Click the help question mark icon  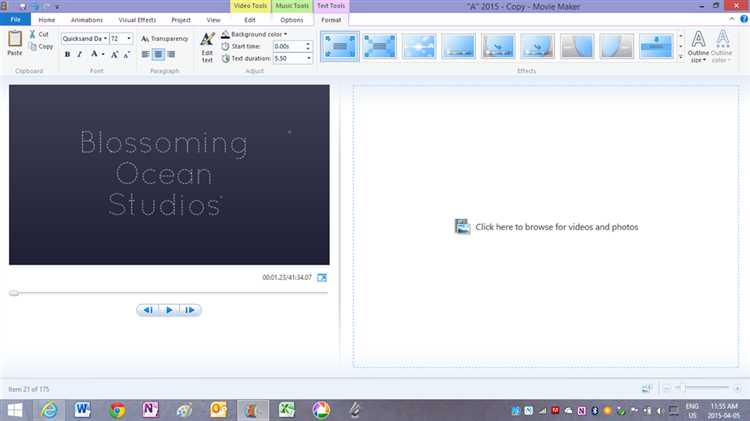tap(741, 19)
